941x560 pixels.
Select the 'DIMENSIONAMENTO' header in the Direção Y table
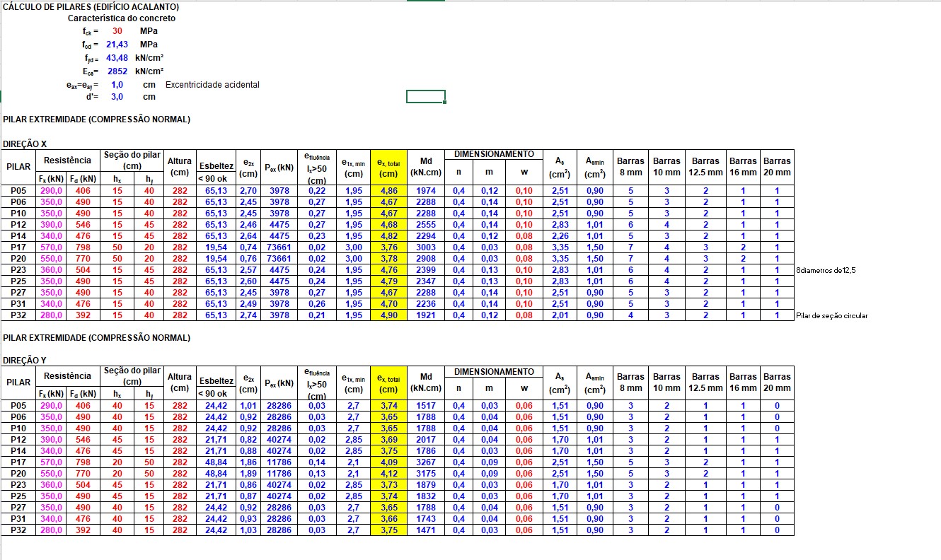tap(494, 372)
